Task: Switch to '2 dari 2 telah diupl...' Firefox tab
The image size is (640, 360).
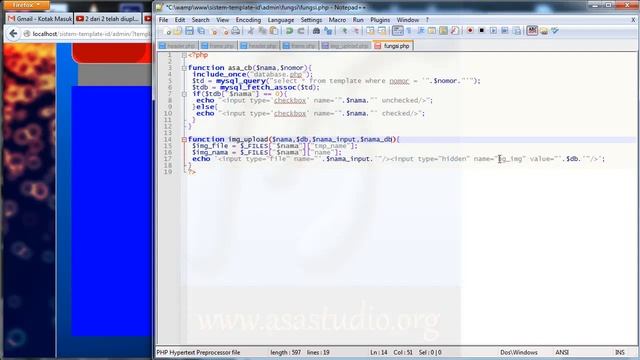Action: 108,19
